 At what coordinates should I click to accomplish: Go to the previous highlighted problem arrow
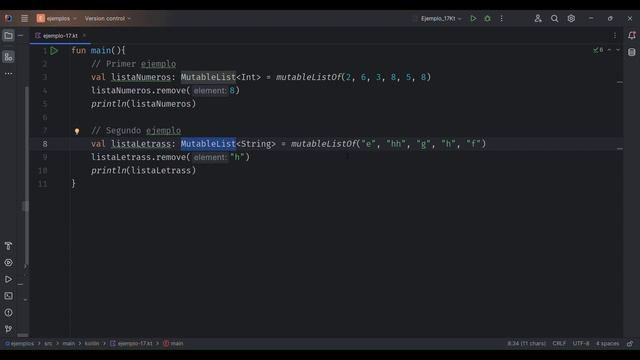click(x=609, y=50)
